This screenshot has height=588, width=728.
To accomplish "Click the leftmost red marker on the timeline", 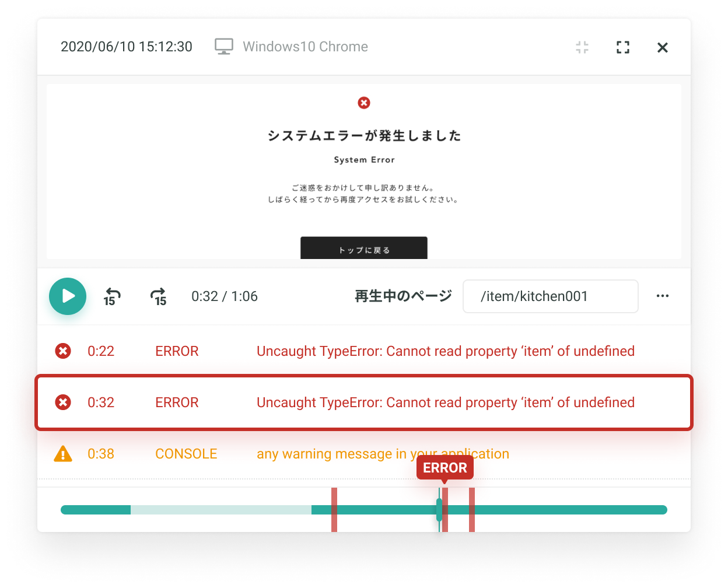I will click(334, 509).
